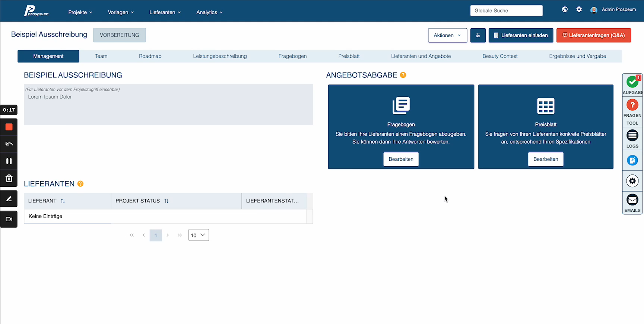Stop the screen recording
644x324 pixels.
[9, 127]
